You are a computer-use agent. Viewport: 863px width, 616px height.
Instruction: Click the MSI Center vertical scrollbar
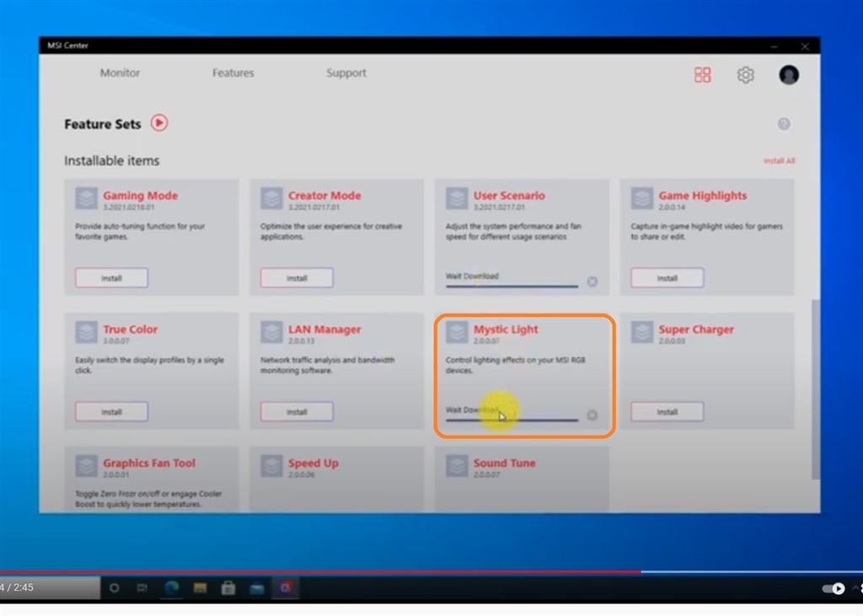pyautogui.click(x=815, y=389)
